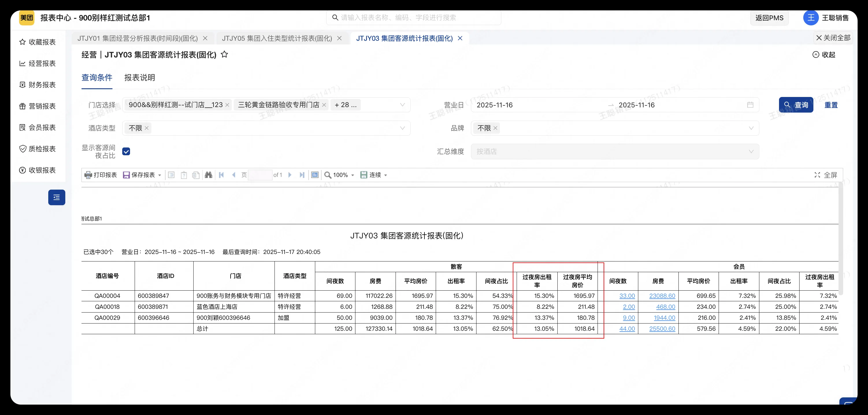Screen dimensions: 868x415
Task: Click the favorite star next to report title
Action: (225, 55)
